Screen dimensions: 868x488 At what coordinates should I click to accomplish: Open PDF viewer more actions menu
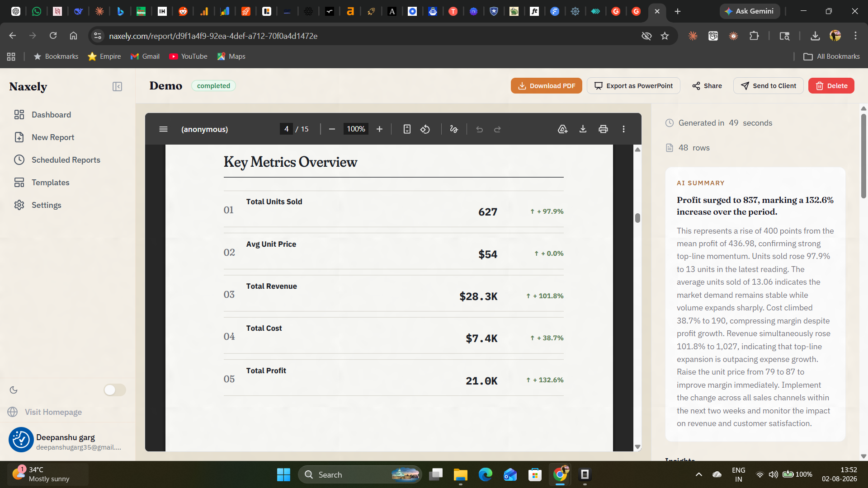point(623,129)
